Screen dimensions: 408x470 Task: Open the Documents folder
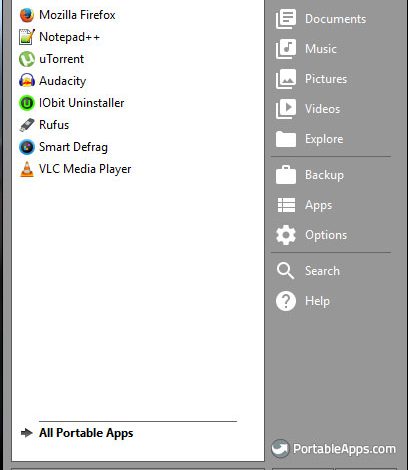(x=321, y=19)
